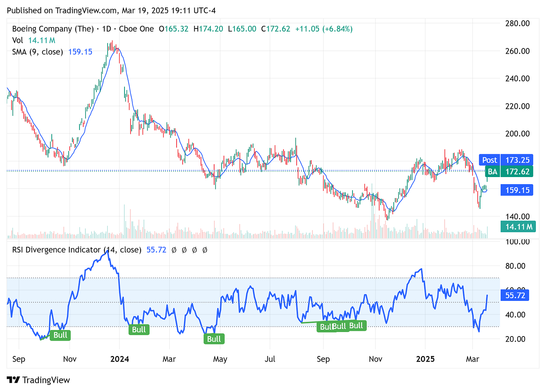Open the RSI Divergence Indicator settings icon

184,249
